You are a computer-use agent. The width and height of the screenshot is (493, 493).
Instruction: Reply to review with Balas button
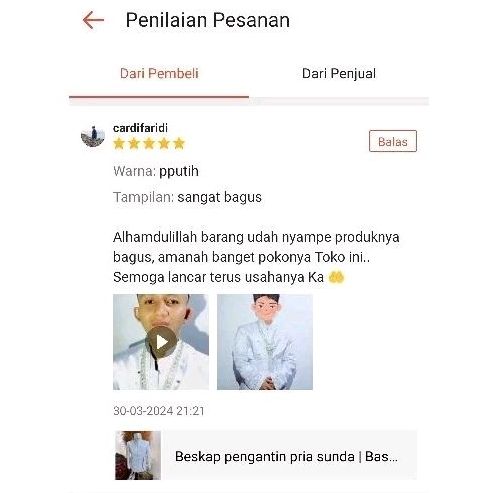click(393, 141)
